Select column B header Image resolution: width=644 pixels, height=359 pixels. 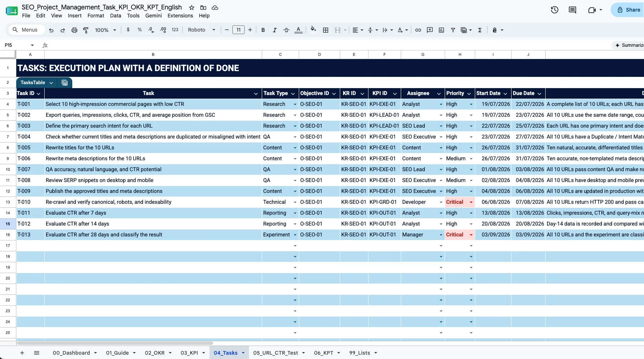153,54
